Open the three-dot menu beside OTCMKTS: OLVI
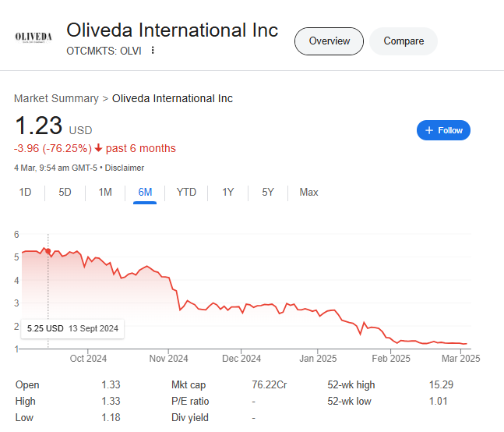 153,50
